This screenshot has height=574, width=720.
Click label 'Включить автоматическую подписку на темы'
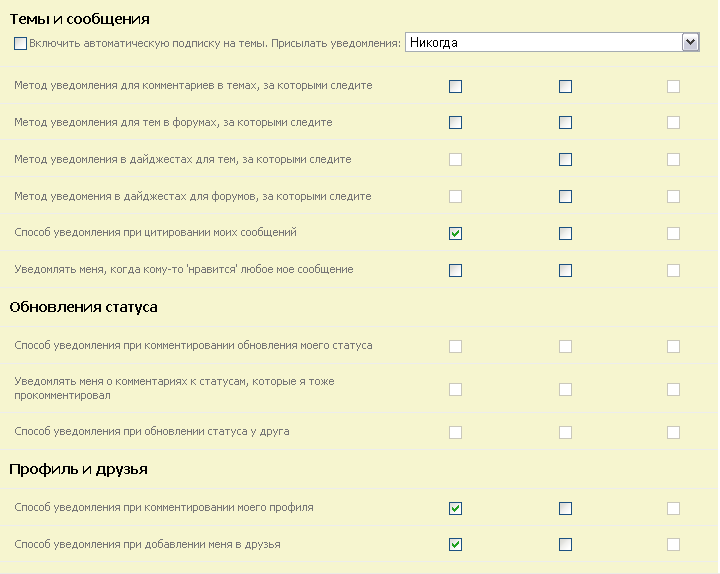pos(215,44)
